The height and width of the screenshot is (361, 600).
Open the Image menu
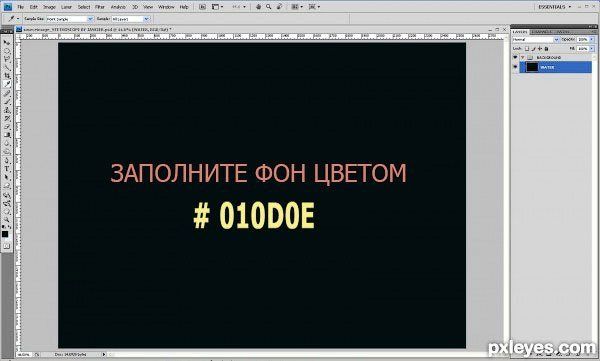click(49, 7)
